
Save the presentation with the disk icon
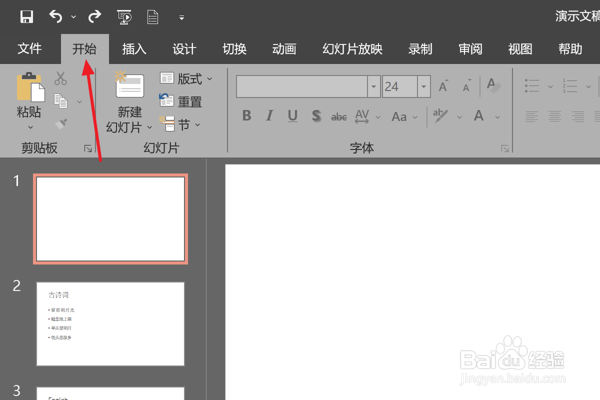(26, 17)
